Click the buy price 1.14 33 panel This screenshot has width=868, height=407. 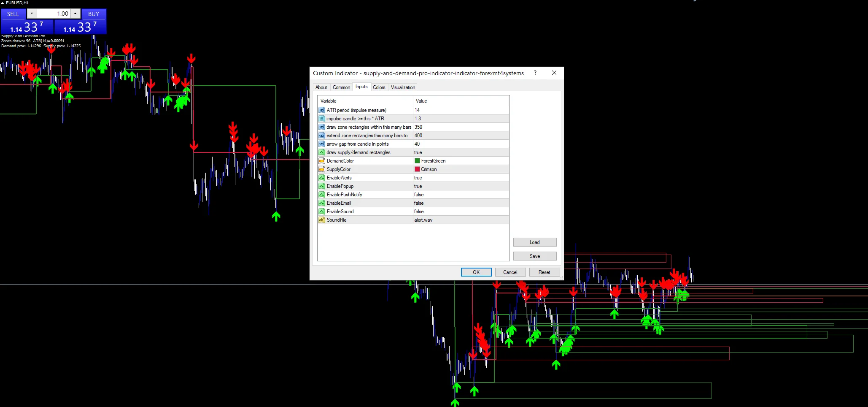coord(80,27)
